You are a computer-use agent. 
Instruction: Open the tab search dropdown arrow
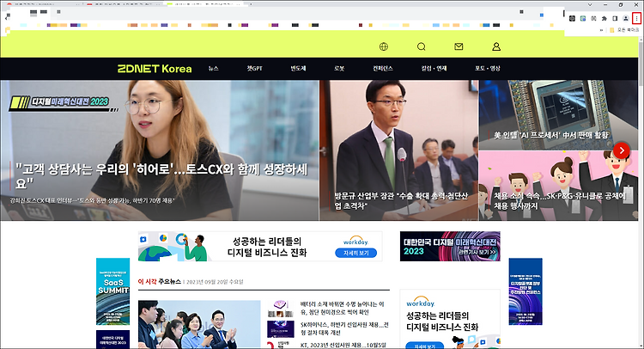[x=590, y=5]
